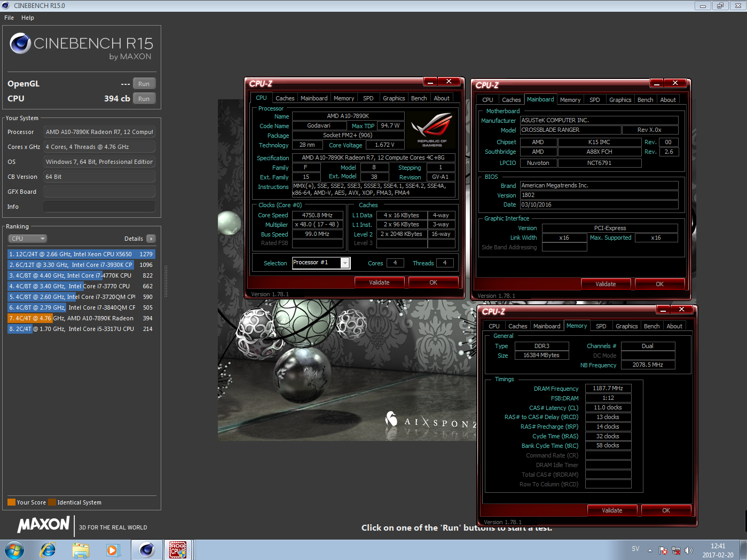Click the empty GFX Board field

(99, 192)
